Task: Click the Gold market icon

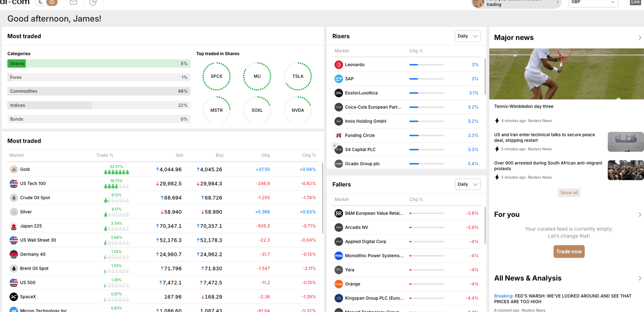Action: tap(14, 169)
